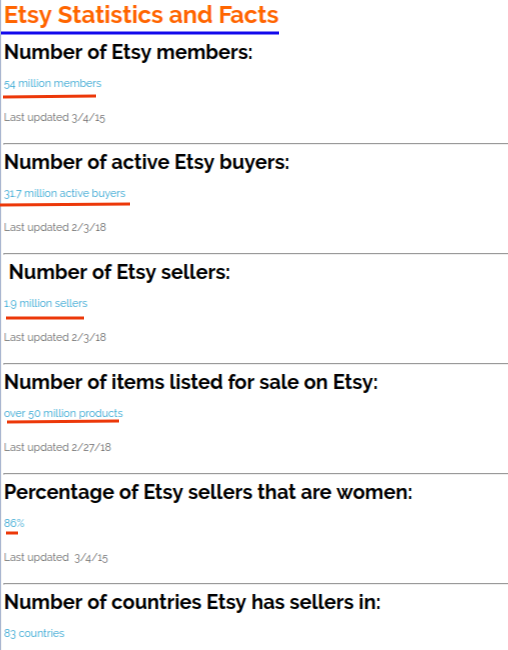508x650 pixels.
Task: Click 'Number of countries Etsy has sellers in' heading
Action: [x=192, y=602]
